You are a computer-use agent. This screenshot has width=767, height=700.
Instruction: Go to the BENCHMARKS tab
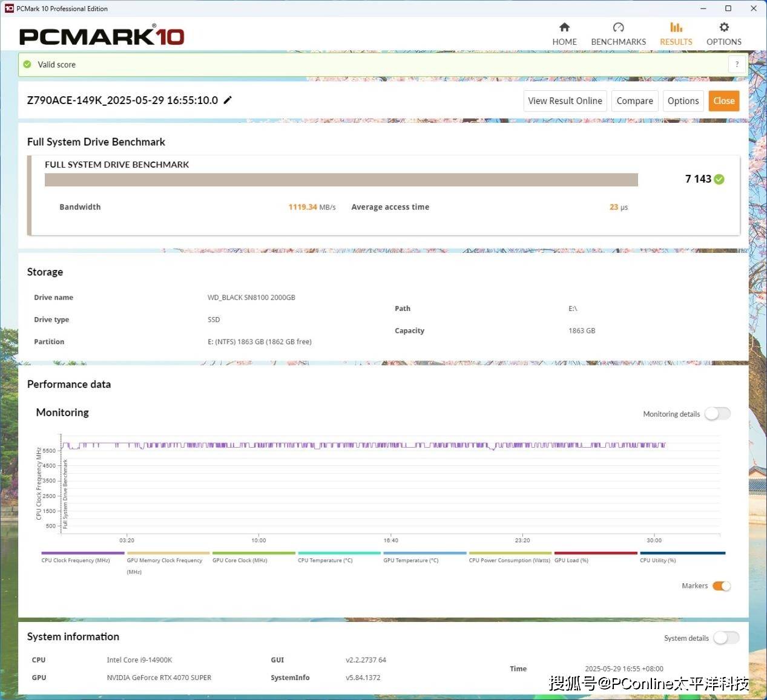coord(618,34)
